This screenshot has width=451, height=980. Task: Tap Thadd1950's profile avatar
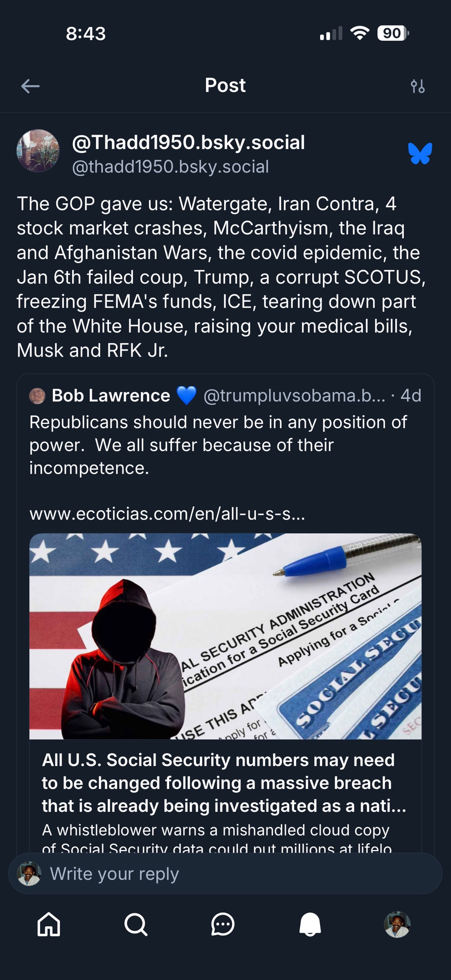[x=38, y=151]
